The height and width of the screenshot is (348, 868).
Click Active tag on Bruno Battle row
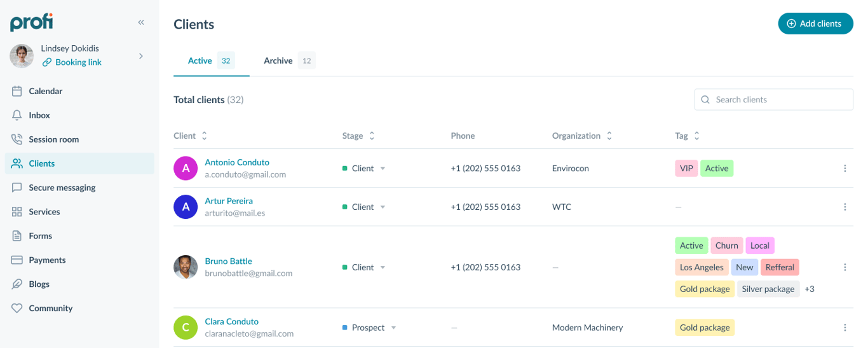tap(691, 246)
